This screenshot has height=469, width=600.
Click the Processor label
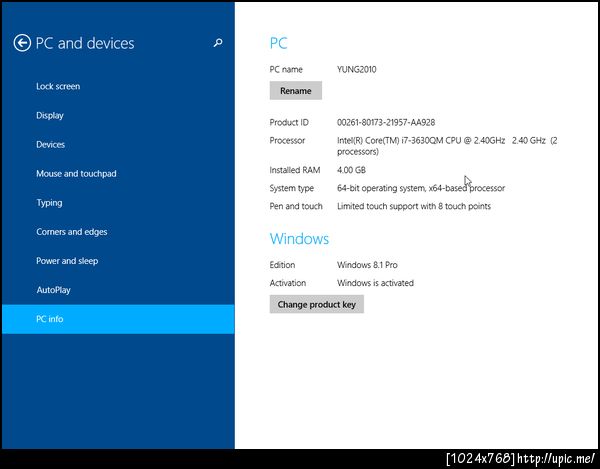point(287,141)
